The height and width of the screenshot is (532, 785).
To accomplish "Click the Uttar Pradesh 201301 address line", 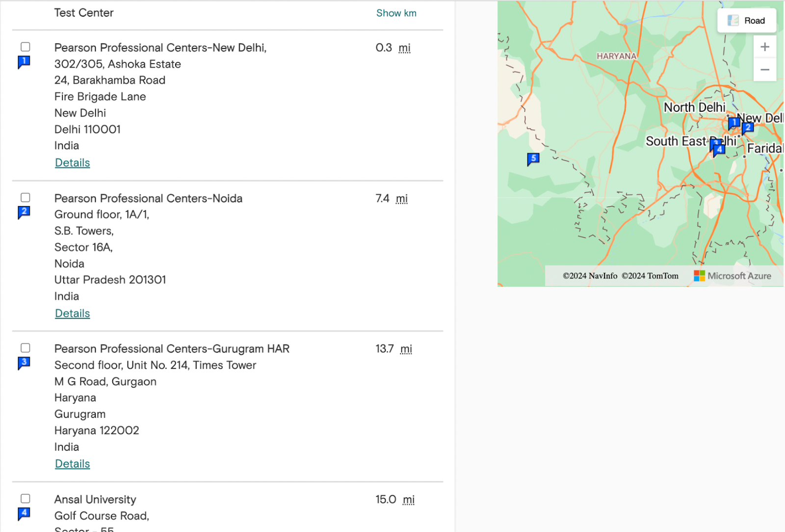I will coord(110,279).
